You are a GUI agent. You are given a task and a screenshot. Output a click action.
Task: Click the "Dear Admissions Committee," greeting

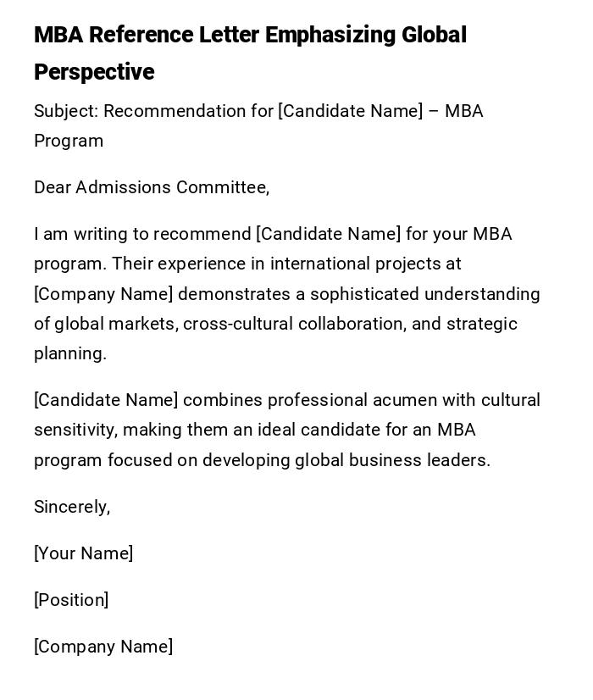(152, 188)
